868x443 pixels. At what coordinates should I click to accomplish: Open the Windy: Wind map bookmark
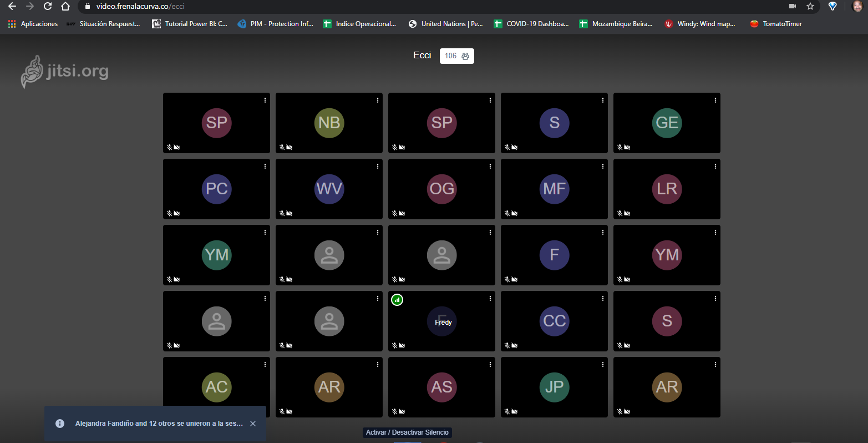point(701,24)
